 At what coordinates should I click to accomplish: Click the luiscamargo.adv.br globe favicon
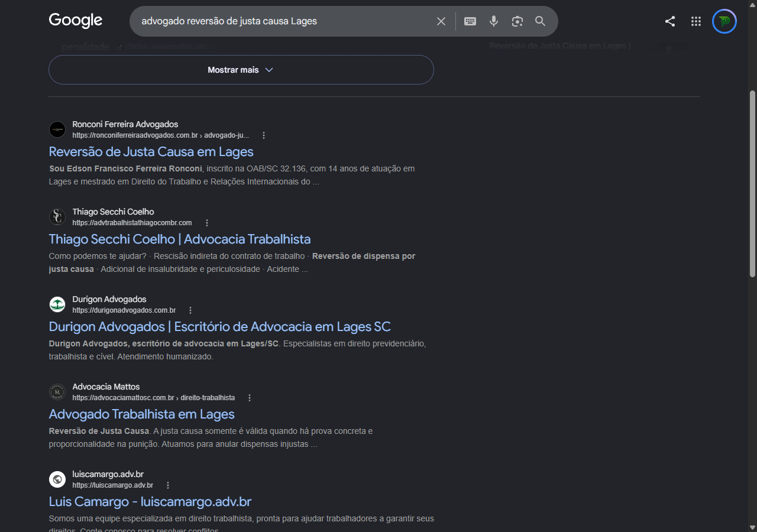click(x=57, y=479)
